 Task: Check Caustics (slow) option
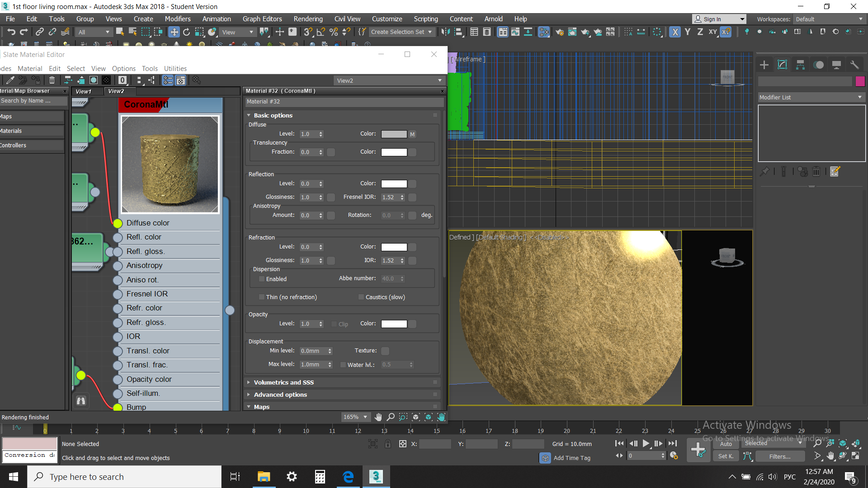coord(361,297)
